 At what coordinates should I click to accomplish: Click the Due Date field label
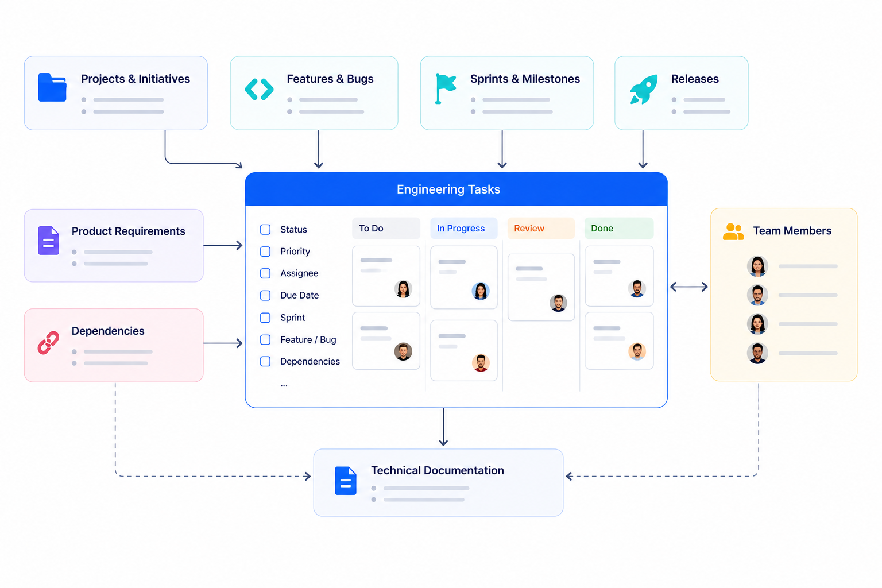pos(300,295)
